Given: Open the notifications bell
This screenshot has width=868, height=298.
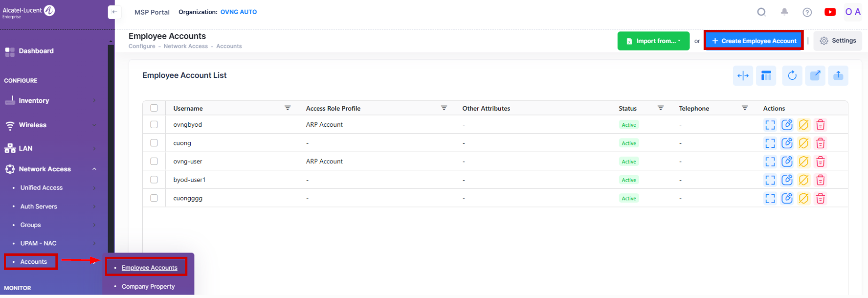Looking at the screenshot, I should (x=784, y=12).
